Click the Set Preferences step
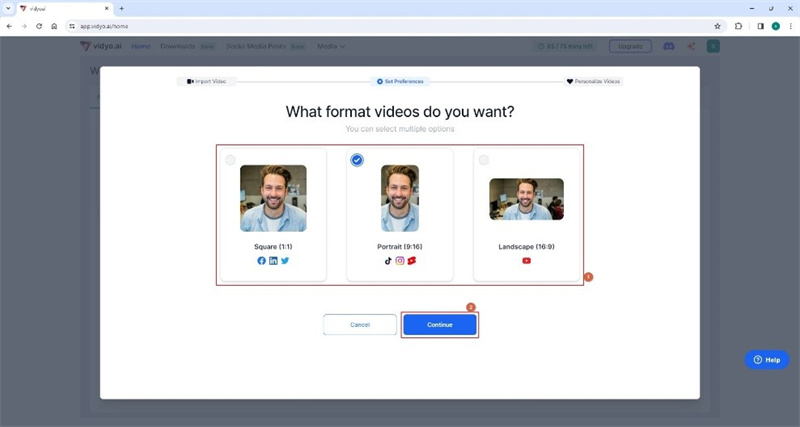 click(400, 82)
